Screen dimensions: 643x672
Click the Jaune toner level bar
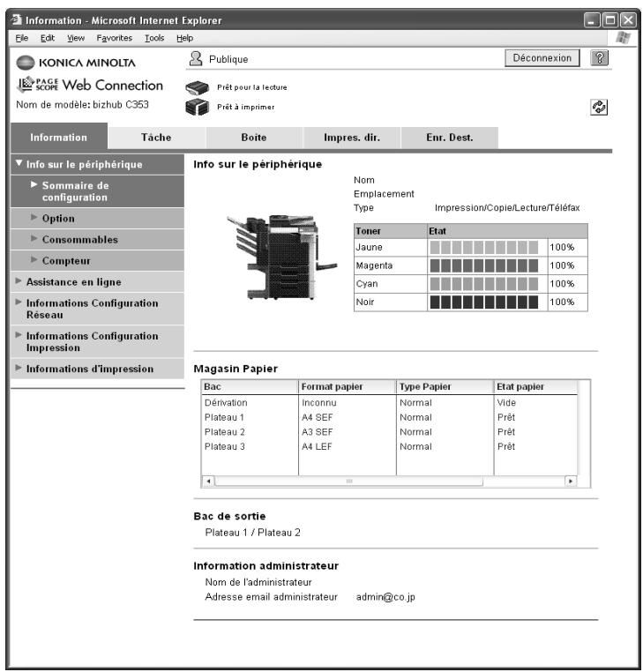coord(484,247)
